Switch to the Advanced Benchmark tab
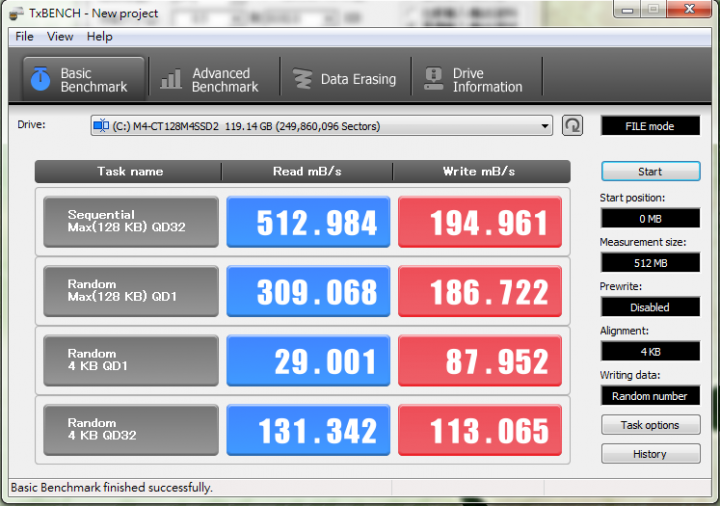Image resolution: width=720 pixels, height=506 pixels. click(x=214, y=79)
